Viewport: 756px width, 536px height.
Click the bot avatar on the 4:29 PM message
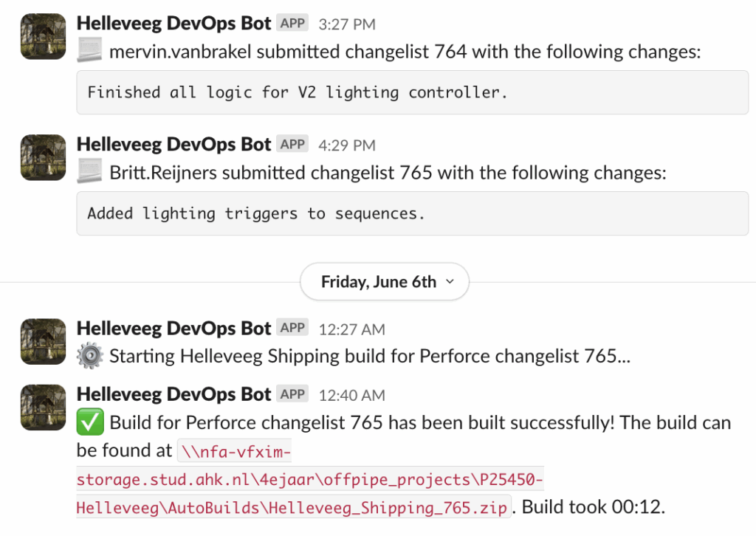tap(43, 157)
